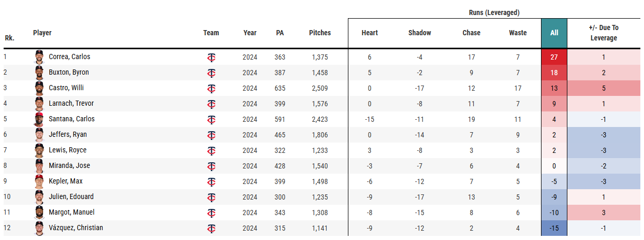Sort by the Heart column header
Image resolution: width=644 pixels, height=240 pixels.
coord(370,33)
